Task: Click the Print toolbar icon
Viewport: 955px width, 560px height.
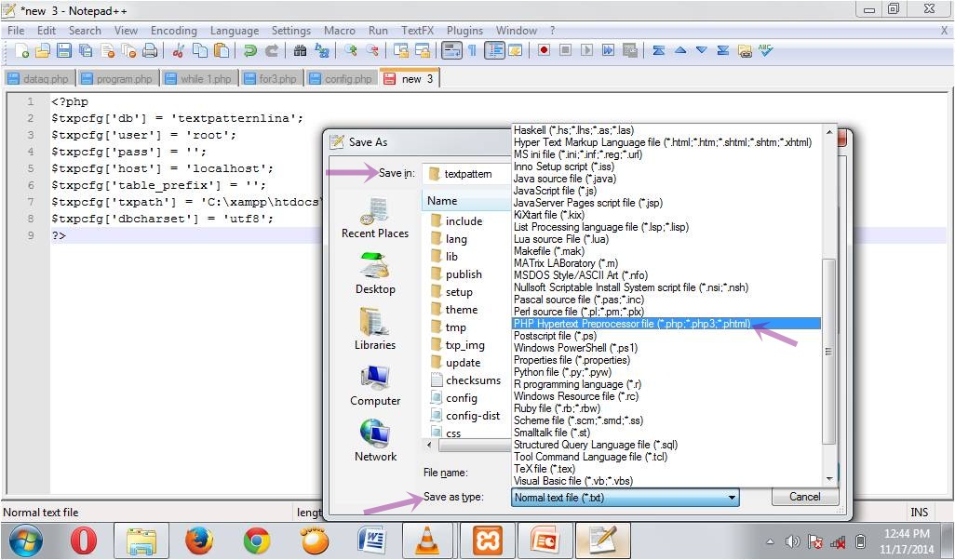Action: (150, 51)
